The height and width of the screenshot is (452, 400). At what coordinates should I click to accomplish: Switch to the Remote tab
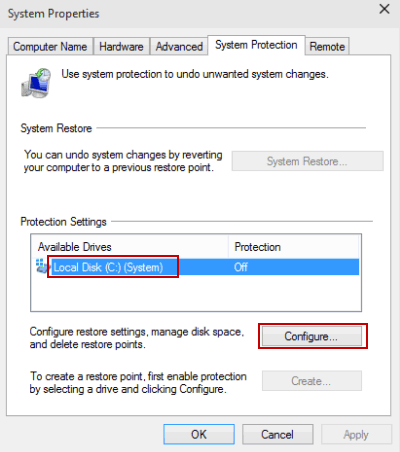pos(327,47)
